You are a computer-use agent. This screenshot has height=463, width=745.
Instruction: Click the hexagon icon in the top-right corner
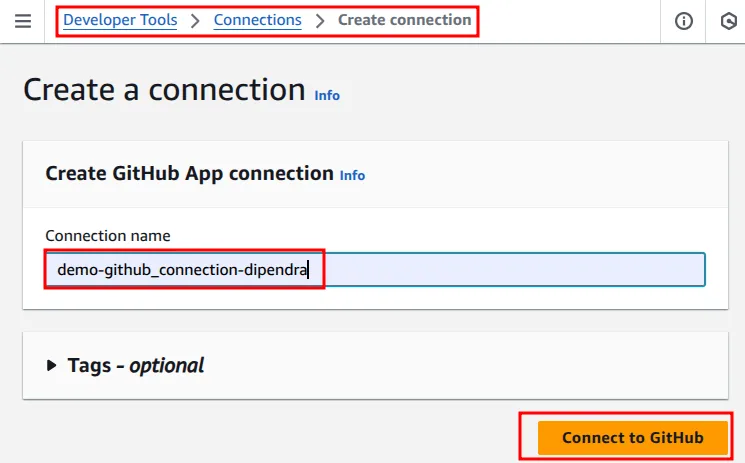click(728, 21)
